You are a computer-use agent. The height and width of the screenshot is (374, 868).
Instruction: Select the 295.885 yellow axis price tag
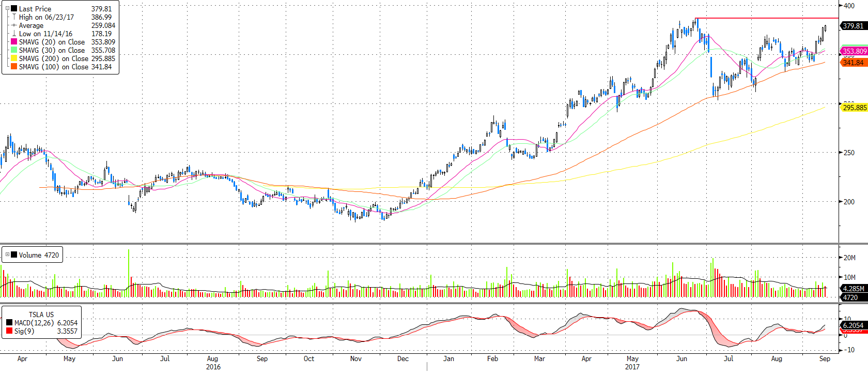tap(854, 108)
